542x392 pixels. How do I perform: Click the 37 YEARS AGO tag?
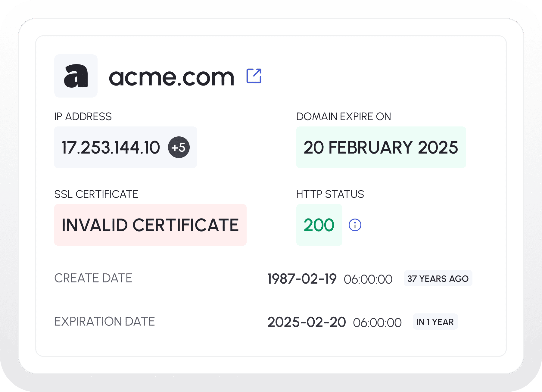click(x=438, y=278)
